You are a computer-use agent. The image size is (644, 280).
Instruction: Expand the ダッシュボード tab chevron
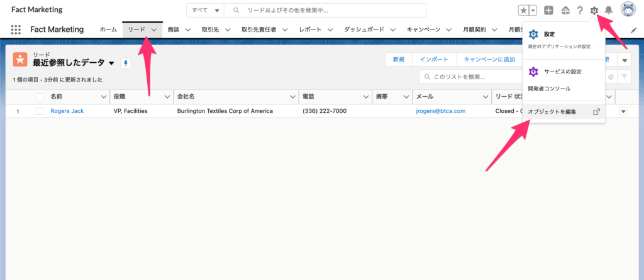point(392,30)
